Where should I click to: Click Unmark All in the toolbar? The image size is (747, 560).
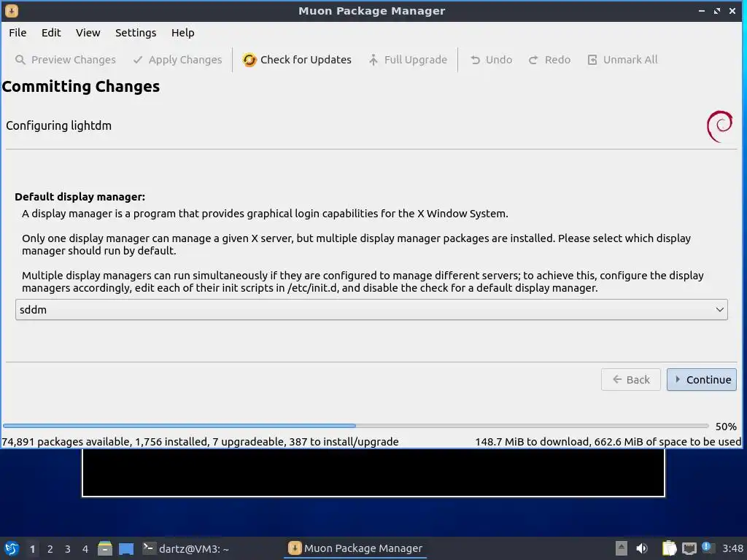pyautogui.click(x=622, y=60)
